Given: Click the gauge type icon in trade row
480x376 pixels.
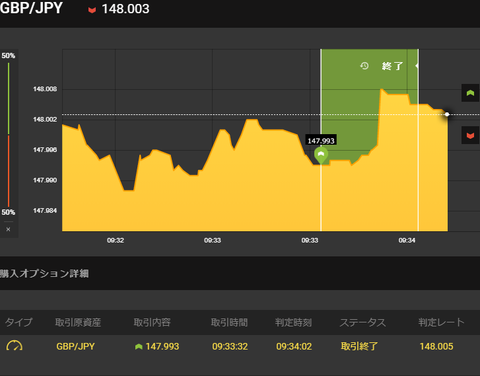Looking at the screenshot, I should [14, 346].
